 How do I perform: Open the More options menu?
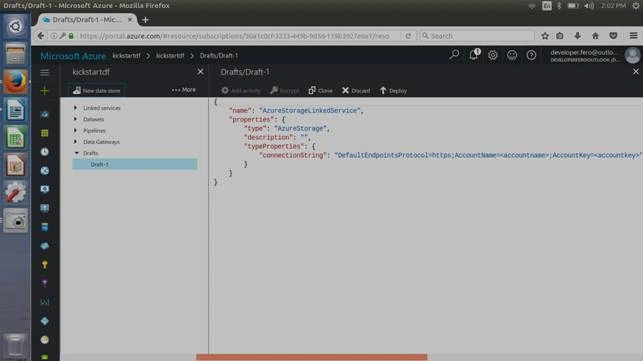point(184,89)
